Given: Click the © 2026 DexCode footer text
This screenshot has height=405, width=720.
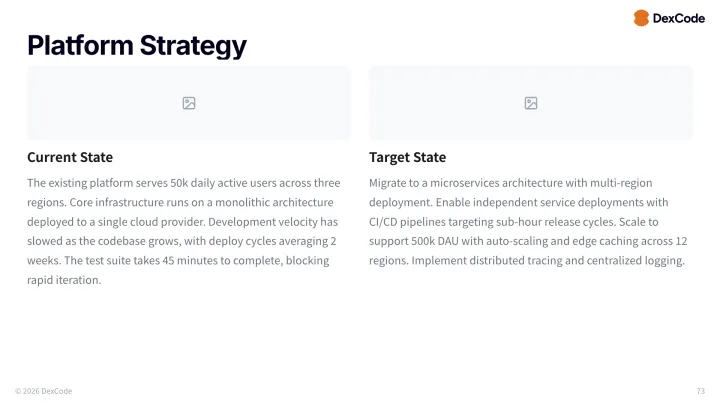Looking at the screenshot, I should tap(43, 391).
